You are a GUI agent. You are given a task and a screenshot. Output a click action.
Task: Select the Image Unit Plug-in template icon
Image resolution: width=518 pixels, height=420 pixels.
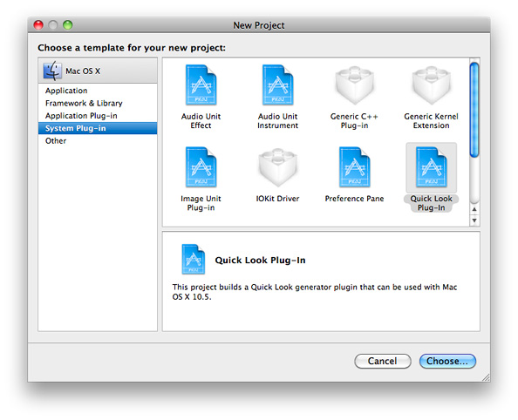pyautogui.click(x=201, y=167)
